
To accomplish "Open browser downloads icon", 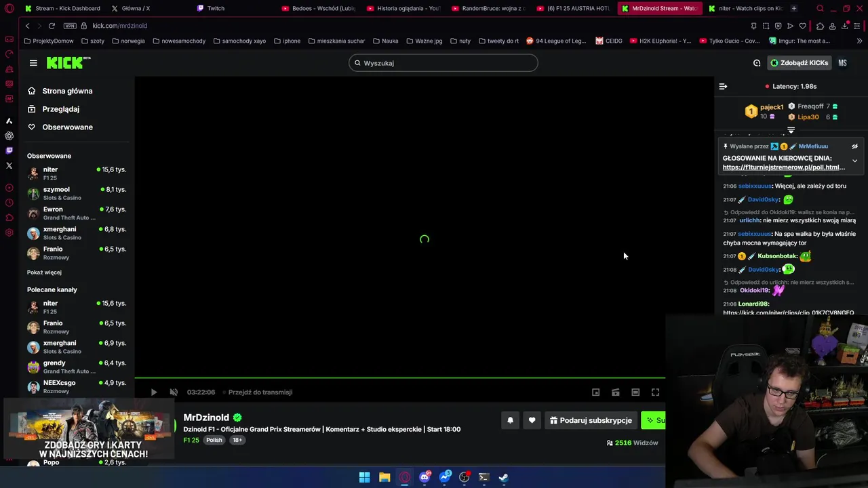I will point(844,26).
